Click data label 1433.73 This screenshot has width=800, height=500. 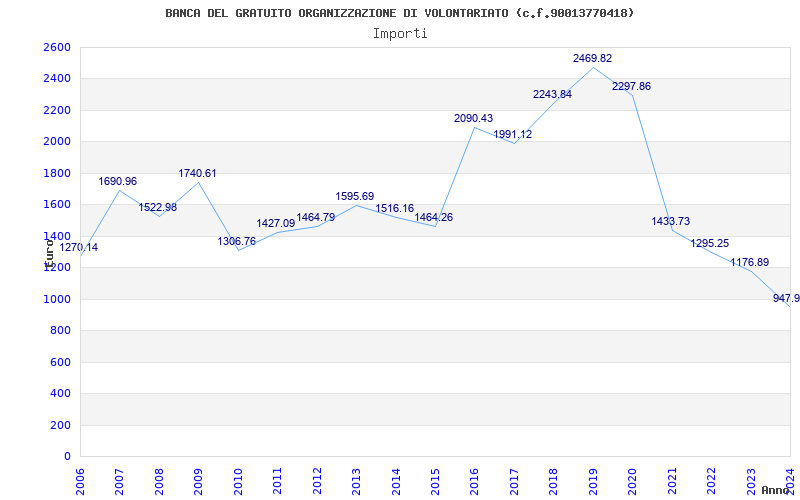[671, 221]
